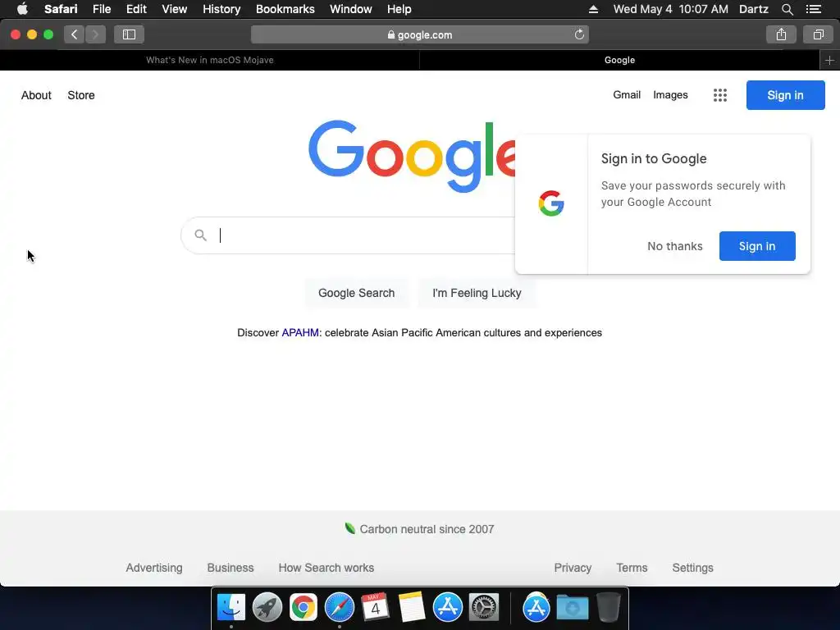Click I'm Feeling Lucky button
Image resolution: width=840 pixels, height=630 pixels.
pyautogui.click(x=477, y=293)
